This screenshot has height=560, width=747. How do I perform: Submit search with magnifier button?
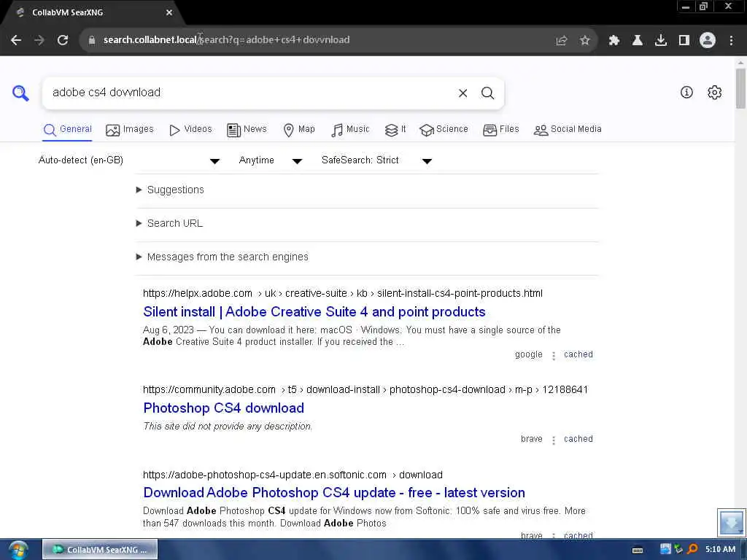487,93
